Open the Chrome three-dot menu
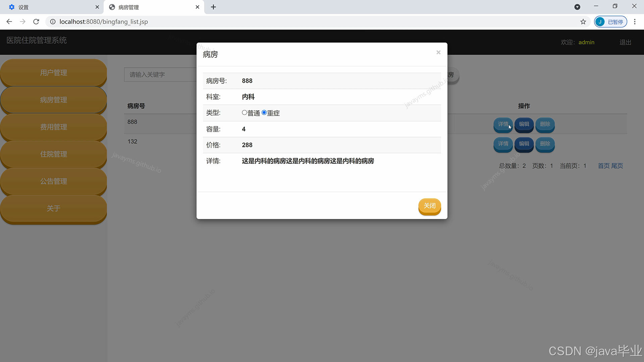The image size is (644, 362). click(x=635, y=21)
